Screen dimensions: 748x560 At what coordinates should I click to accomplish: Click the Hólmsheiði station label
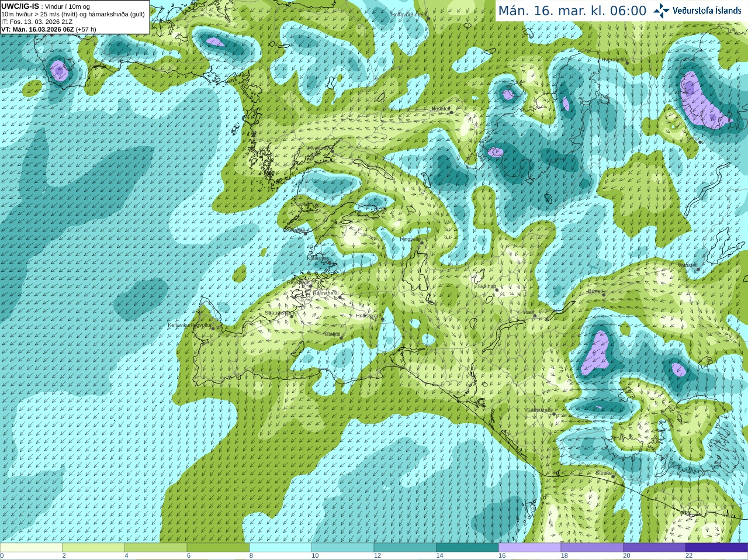pyautogui.click(x=325, y=293)
